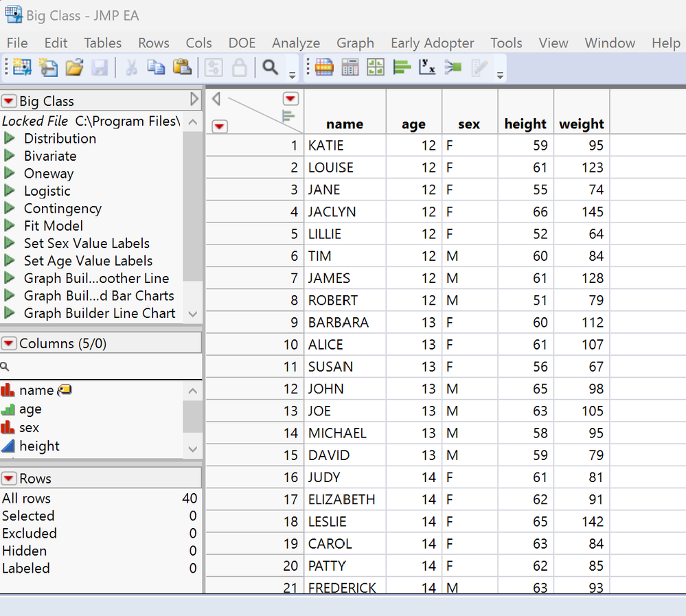Select the height column header
Viewport: 686px width, 616px height.
(525, 124)
